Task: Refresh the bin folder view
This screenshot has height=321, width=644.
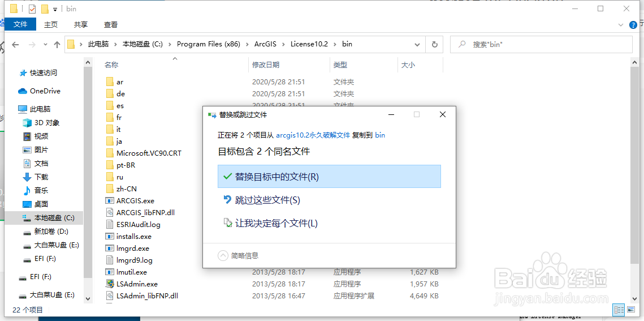Action: 434,44
